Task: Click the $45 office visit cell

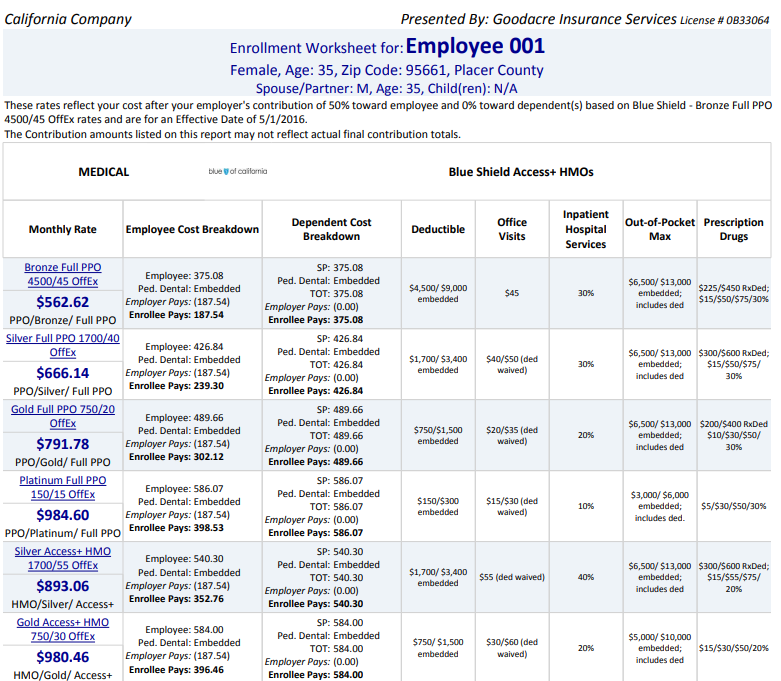Action: click(512, 293)
